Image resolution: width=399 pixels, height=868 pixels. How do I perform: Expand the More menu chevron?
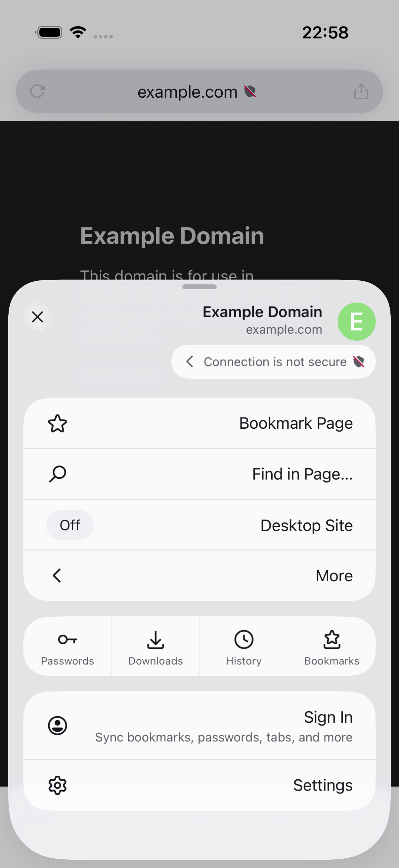(57, 575)
